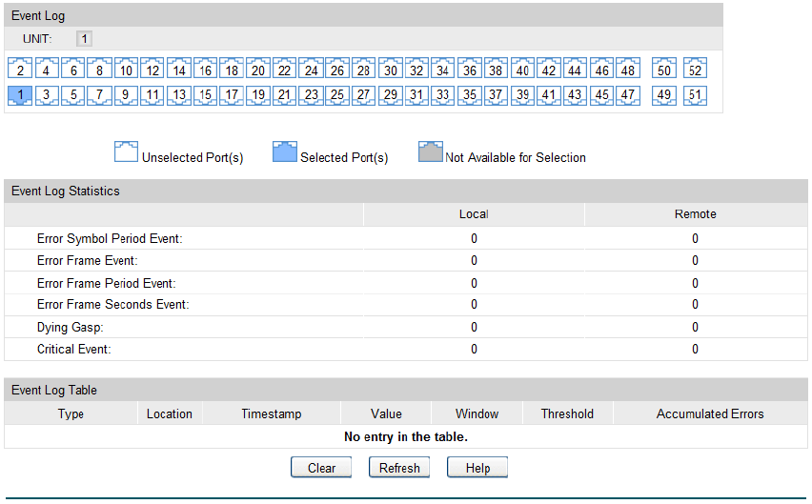The height and width of the screenshot is (504, 812).
Task: Click the Type column header
Action: click(x=71, y=413)
